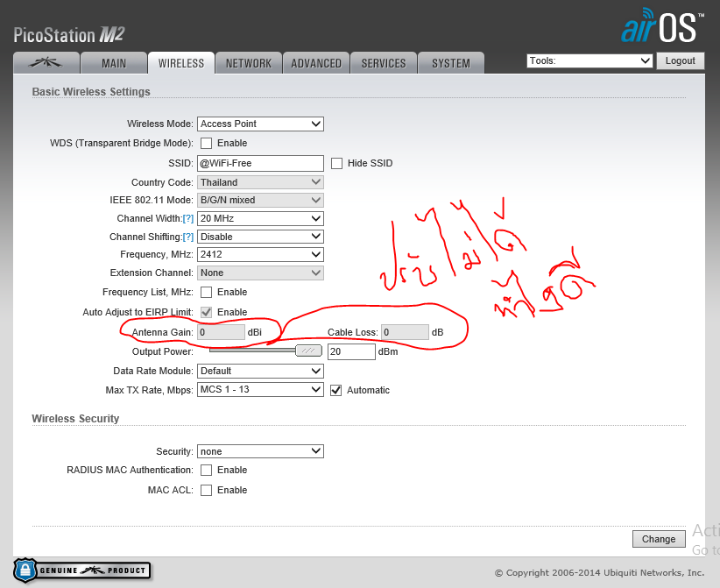
Task: Click the Change button
Action: [x=659, y=539]
